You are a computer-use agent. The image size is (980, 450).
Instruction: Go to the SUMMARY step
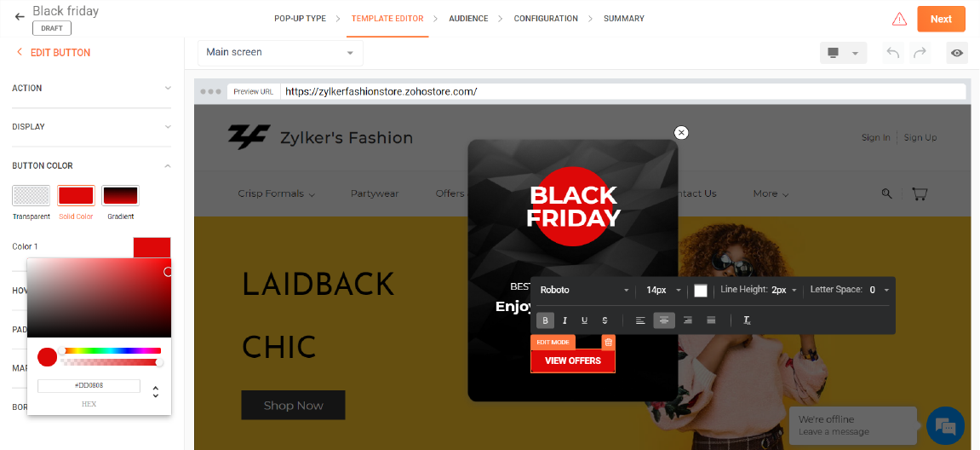pos(624,19)
